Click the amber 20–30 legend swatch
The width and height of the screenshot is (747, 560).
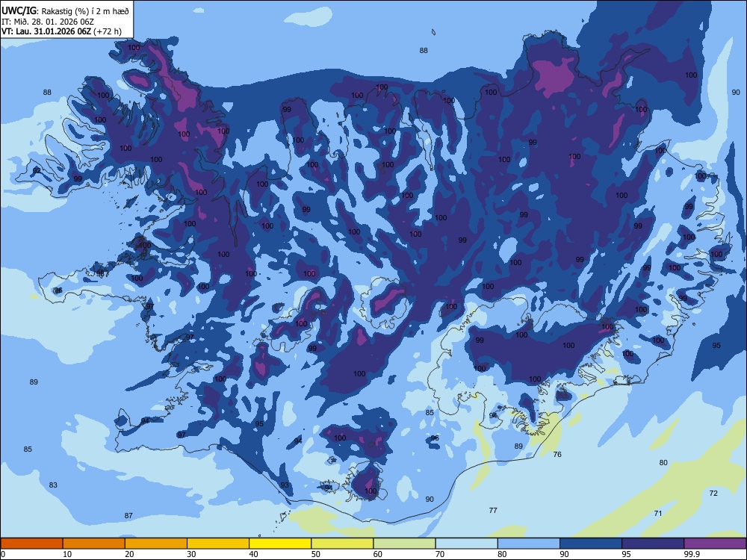[156, 544]
